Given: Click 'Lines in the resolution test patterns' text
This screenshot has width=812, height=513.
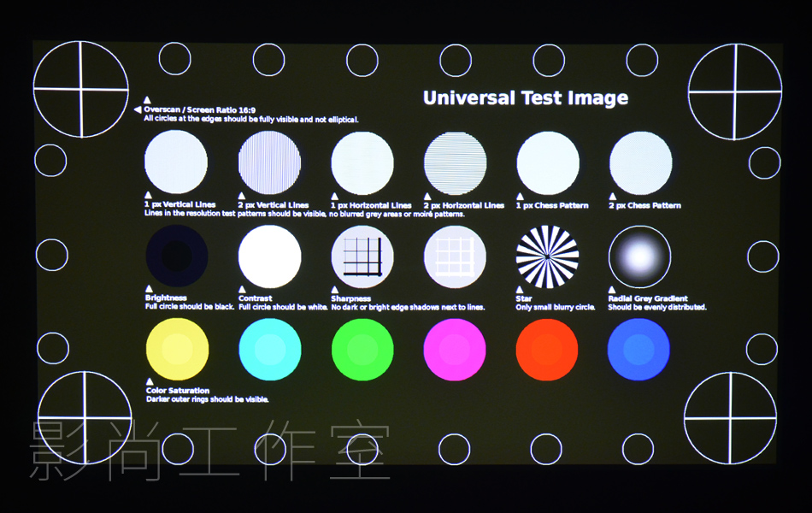Looking at the screenshot, I should coord(304,214).
